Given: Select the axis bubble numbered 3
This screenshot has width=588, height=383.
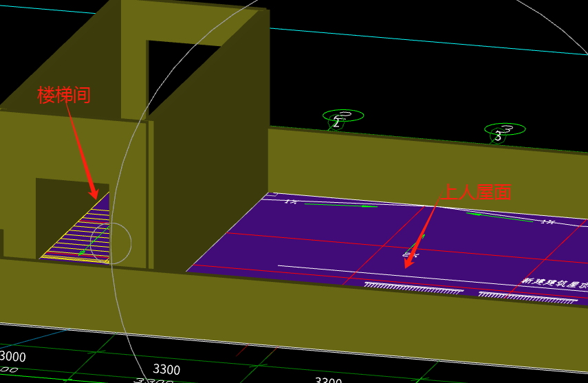Looking at the screenshot, I should [x=505, y=130].
